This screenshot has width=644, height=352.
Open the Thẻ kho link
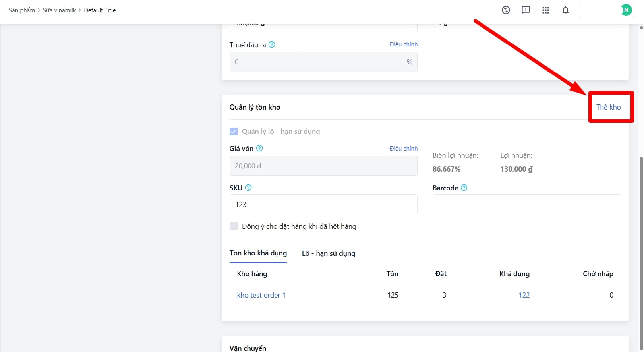(x=608, y=107)
